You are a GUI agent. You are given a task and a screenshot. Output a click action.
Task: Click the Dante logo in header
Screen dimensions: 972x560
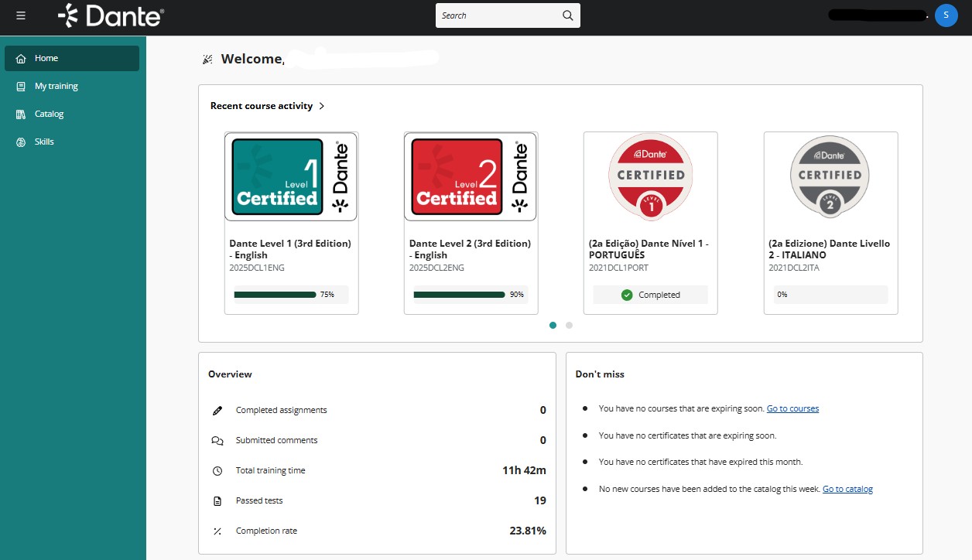(111, 15)
